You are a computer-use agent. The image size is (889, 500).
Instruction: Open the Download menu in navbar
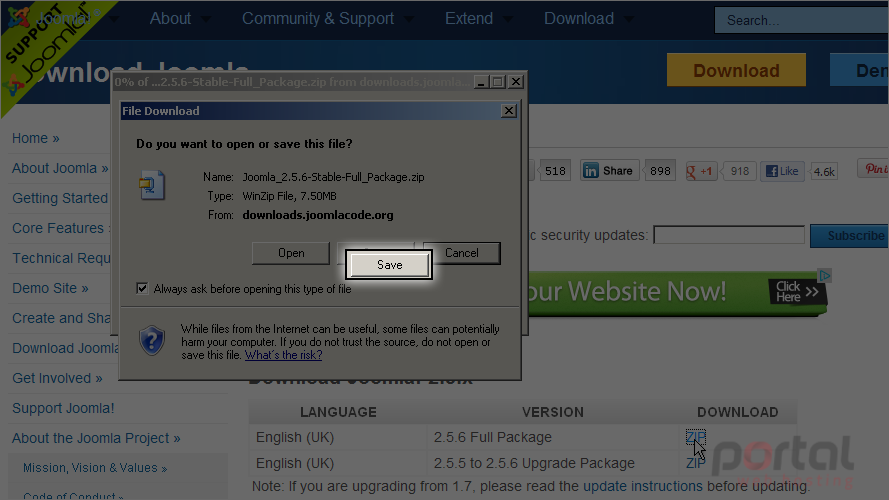[579, 19]
